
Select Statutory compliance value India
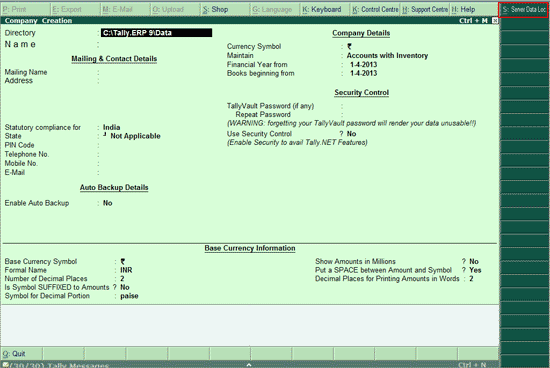pyautogui.click(x=112, y=127)
